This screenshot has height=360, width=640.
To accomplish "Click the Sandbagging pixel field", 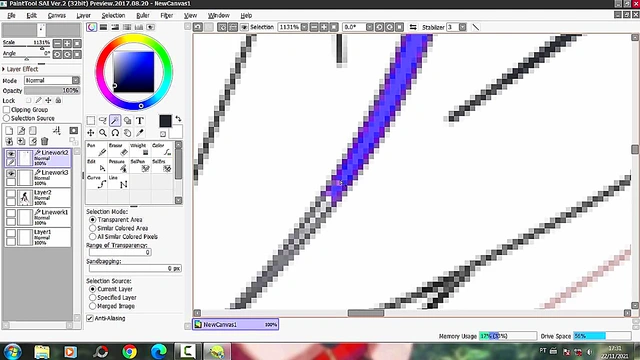I will coord(135,269).
